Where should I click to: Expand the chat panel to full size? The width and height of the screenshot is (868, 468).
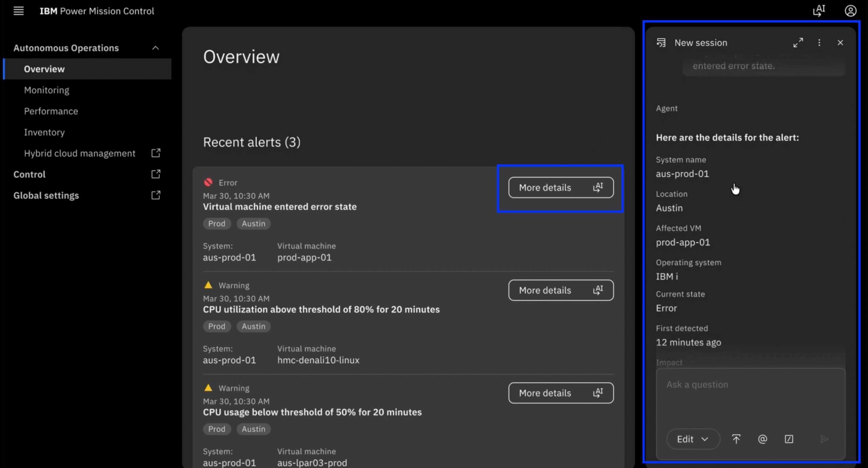pyautogui.click(x=798, y=43)
